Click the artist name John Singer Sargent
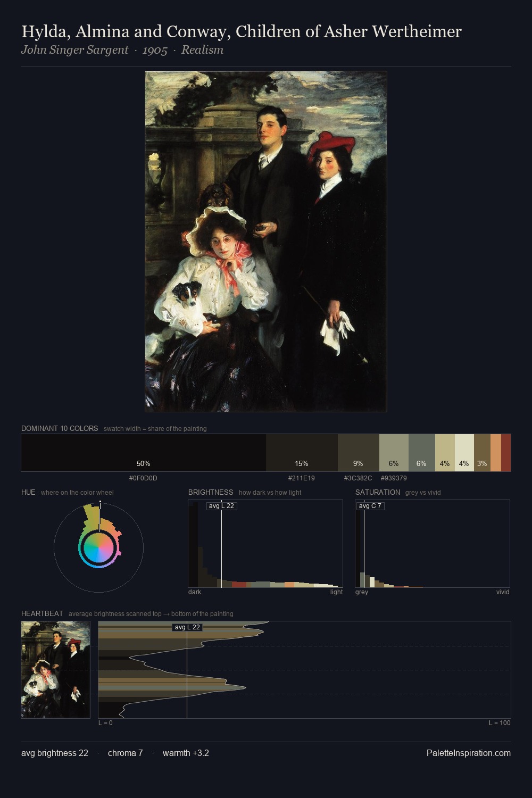This screenshot has width=532, height=798. [74, 50]
